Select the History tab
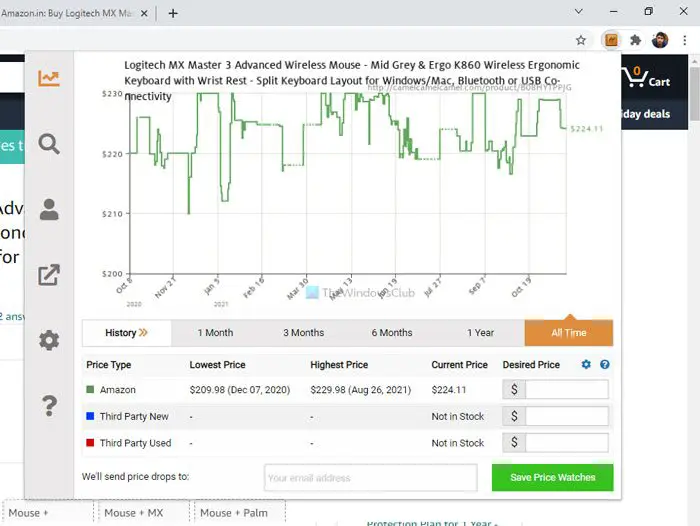Viewport: 700px width, 526px height. pos(126,333)
